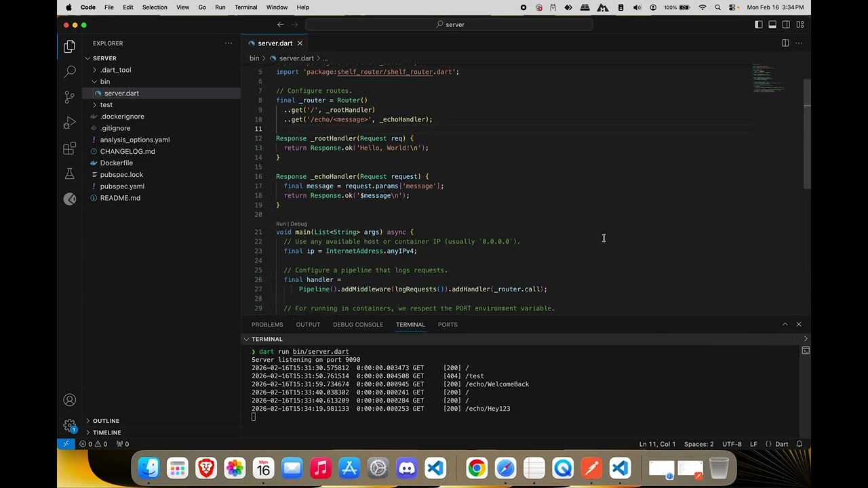Open the Go menu
The image size is (868, 488).
[202, 7]
